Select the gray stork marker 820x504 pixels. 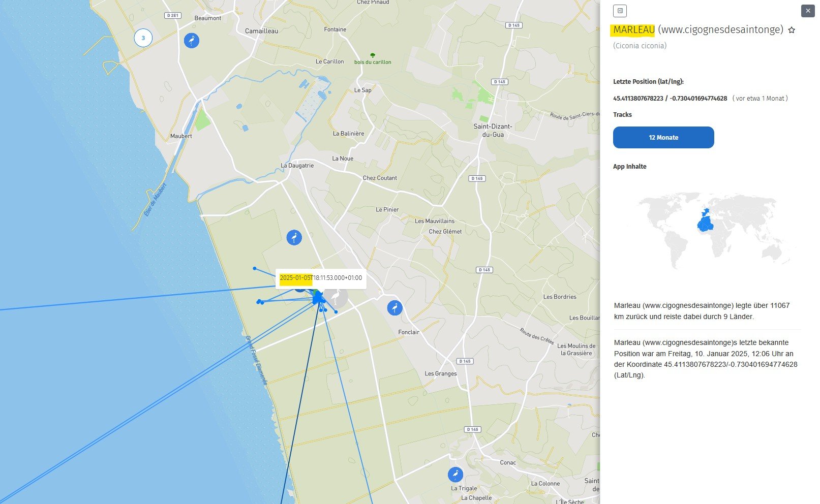[x=336, y=297]
